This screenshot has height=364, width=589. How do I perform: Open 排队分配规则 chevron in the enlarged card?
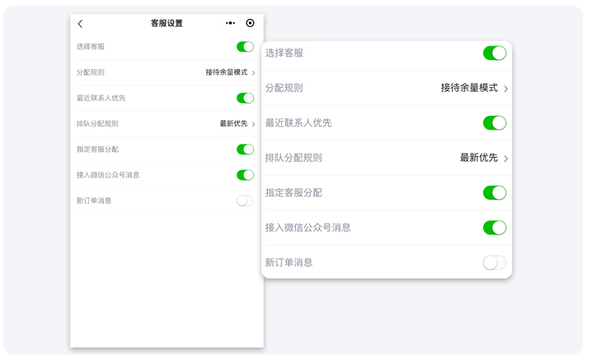point(506,158)
